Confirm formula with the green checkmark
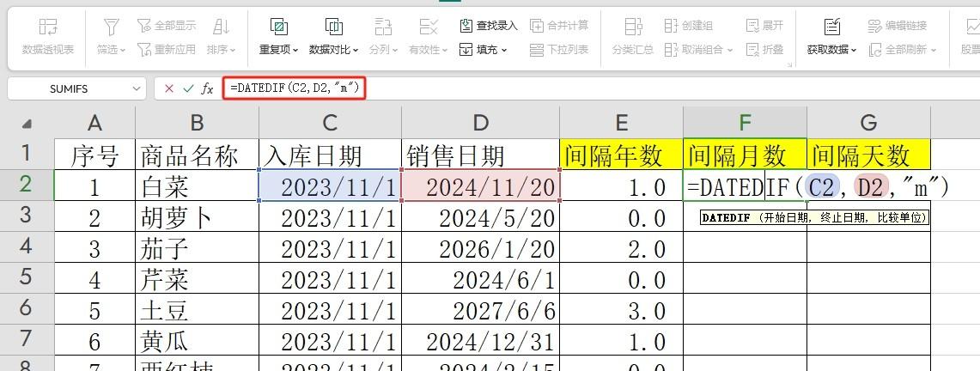This screenshot has height=371, width=980. (187, 88)
